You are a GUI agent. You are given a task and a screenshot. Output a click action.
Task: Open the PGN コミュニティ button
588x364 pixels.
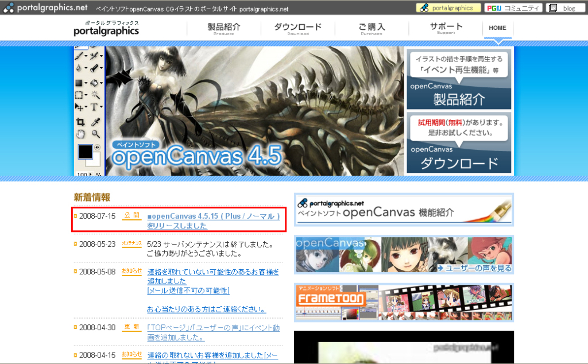tap(513, 8)
